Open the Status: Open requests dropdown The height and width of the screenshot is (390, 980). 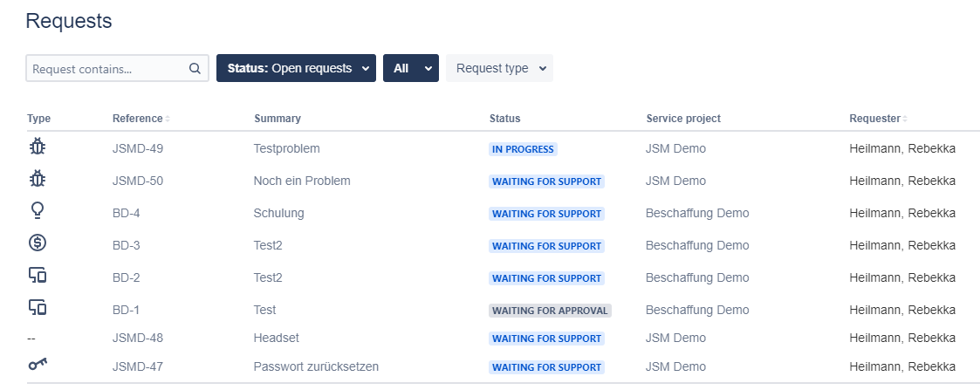point(296,68)
